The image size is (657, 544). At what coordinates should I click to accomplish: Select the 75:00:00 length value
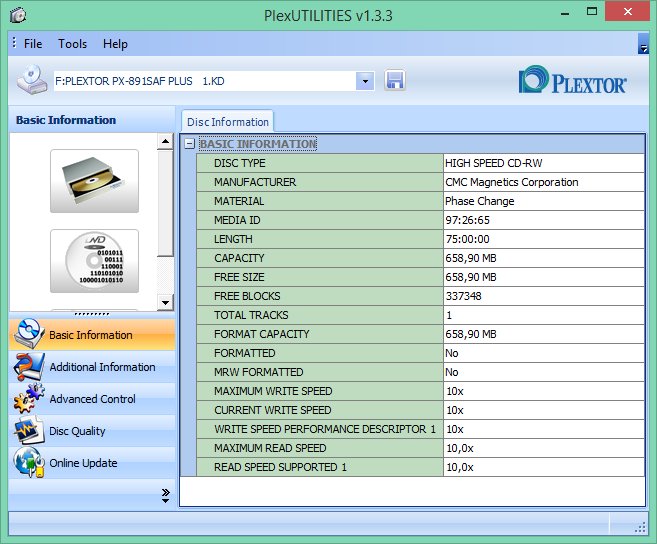point(467,239)
